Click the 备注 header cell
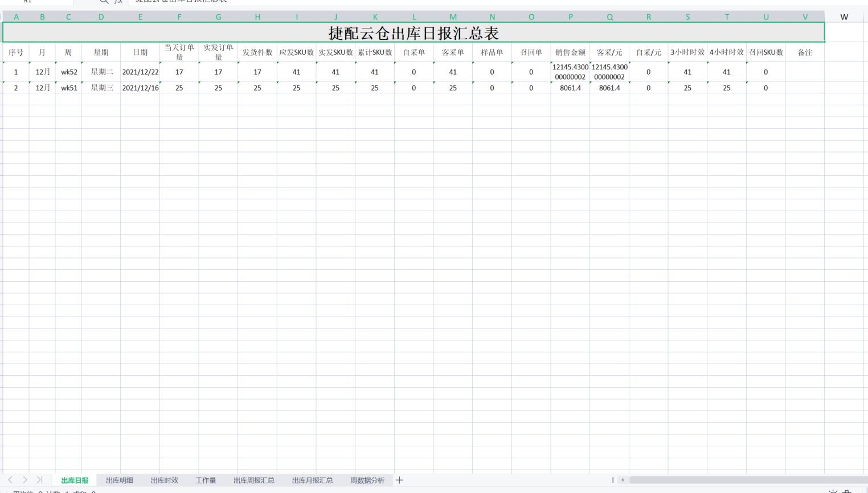 click(x=805, y=52)
